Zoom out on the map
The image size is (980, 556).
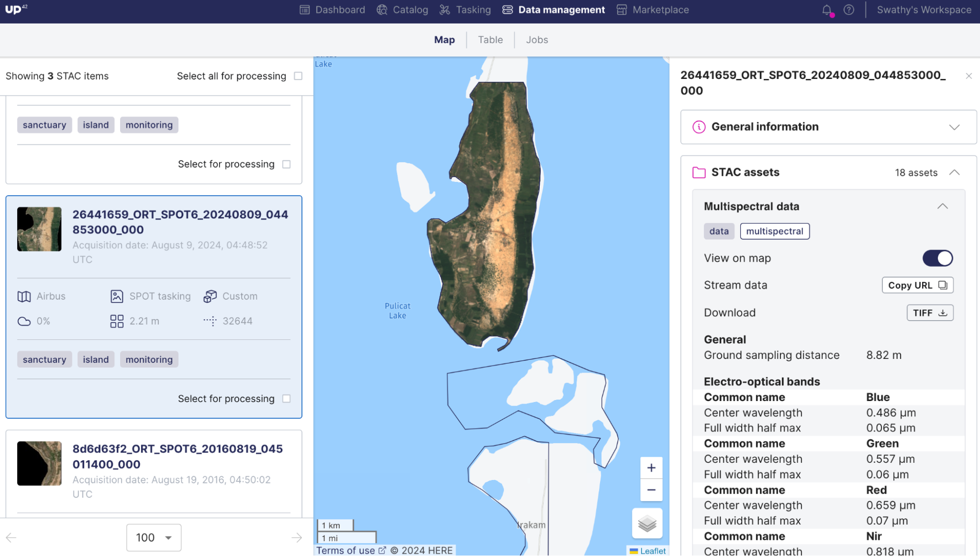click(651, 490)
